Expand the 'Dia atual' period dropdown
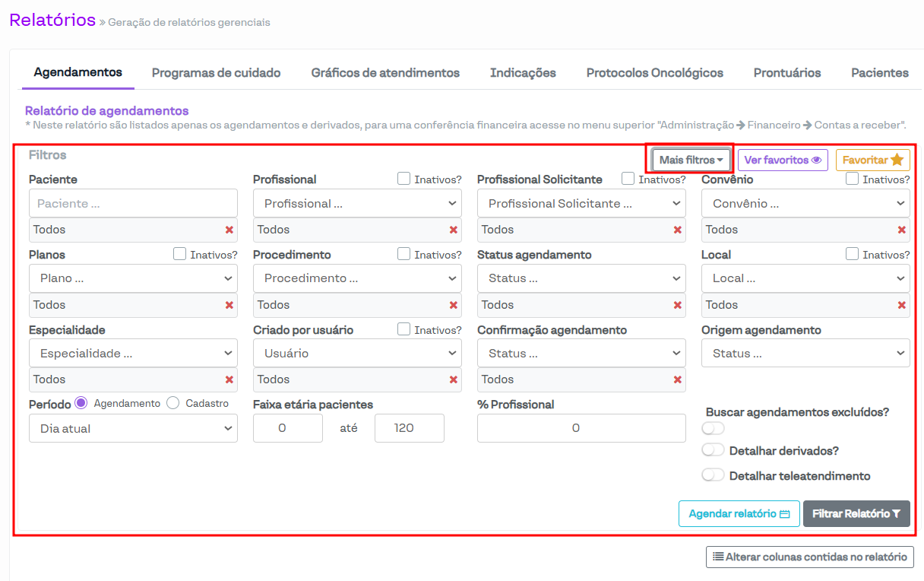Screen dimensions: 924x581 tap(133, 428)
